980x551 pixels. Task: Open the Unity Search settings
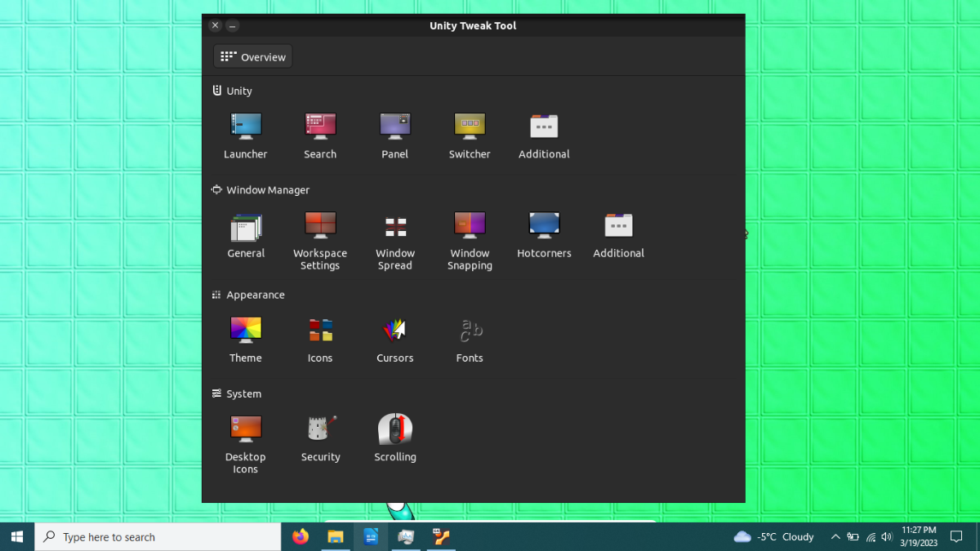(x=320, y=136)
